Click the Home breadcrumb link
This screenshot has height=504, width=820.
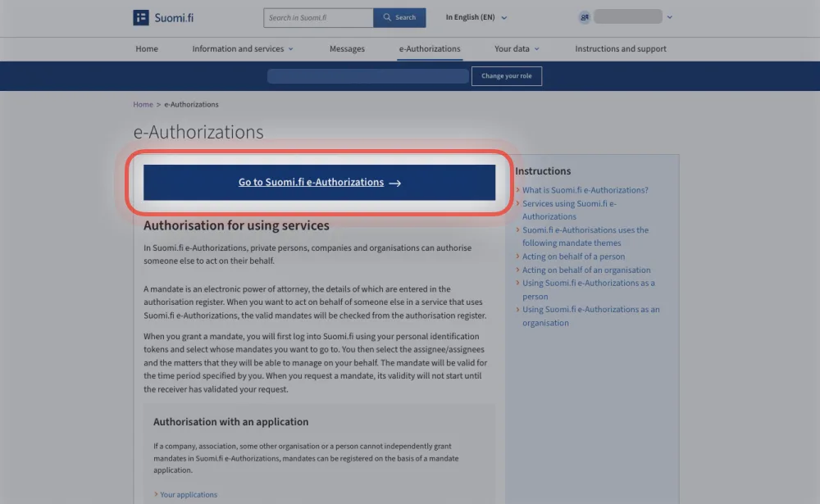pos(143,105)
